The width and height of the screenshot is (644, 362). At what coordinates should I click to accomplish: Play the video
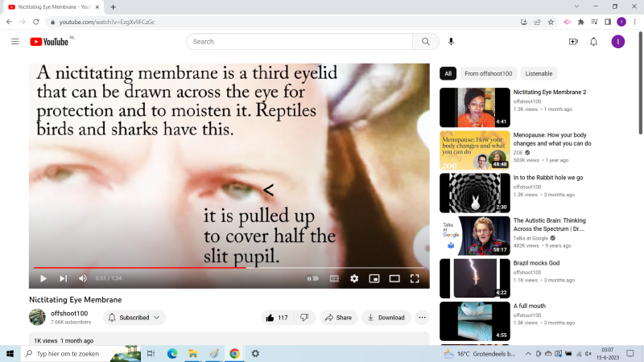point(43,278)
